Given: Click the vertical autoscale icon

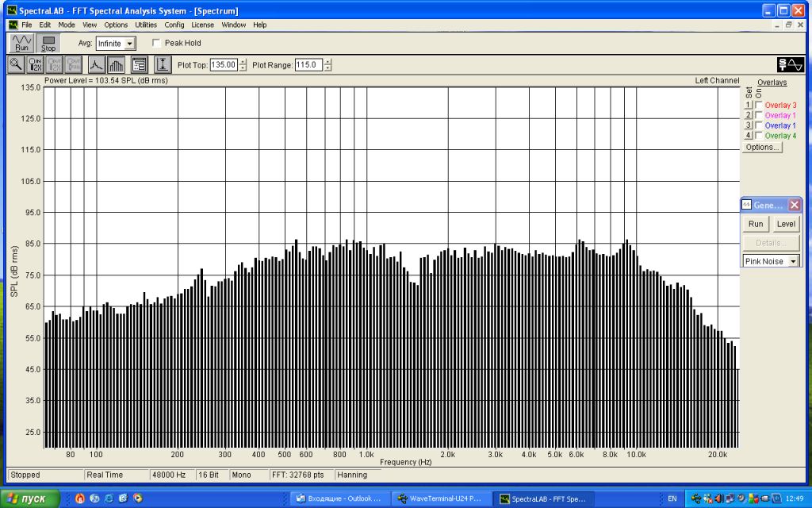Looking at the screenshot, I should [163, 65].
